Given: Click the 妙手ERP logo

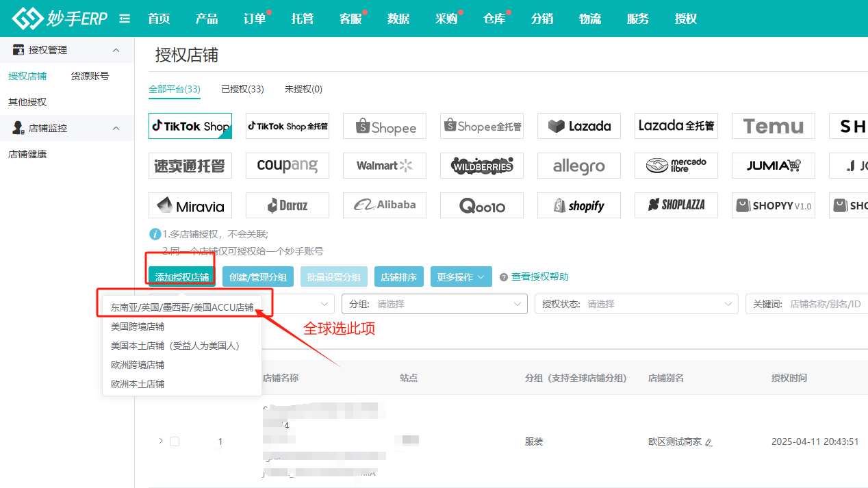Looking at the screenshot, I should (60, 18).
